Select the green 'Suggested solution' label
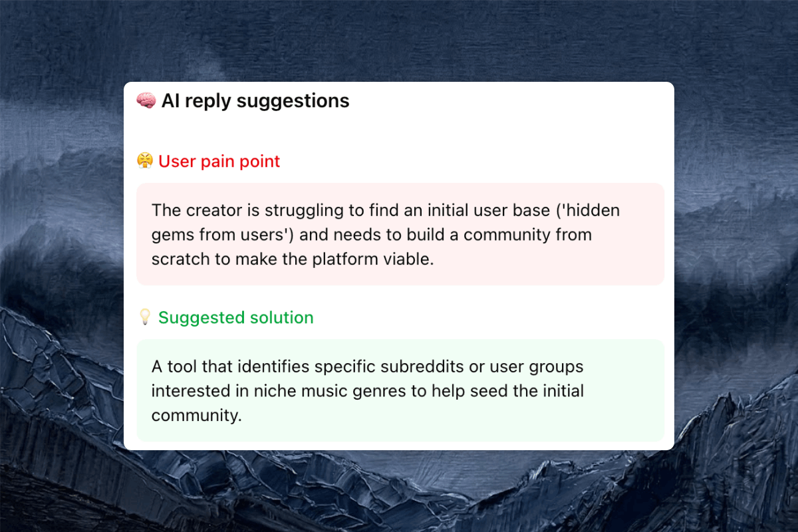 click(235, 317)
